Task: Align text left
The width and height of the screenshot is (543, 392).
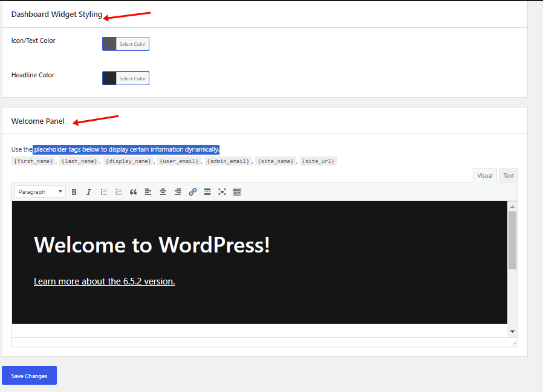Action: click(148, 192)
